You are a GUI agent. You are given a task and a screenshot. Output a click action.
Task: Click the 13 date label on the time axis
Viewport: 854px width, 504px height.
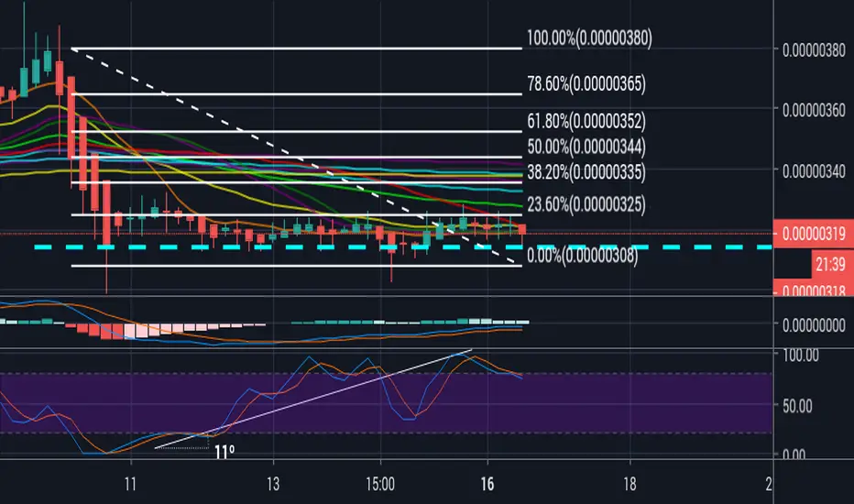click(273, 484)
